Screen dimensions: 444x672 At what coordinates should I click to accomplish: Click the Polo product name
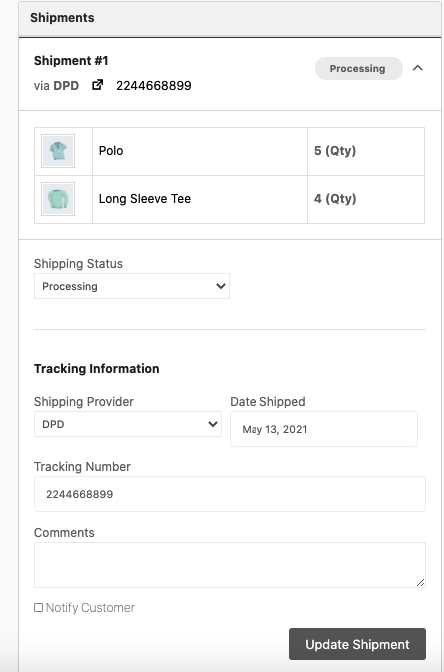(x=111, y=151)
